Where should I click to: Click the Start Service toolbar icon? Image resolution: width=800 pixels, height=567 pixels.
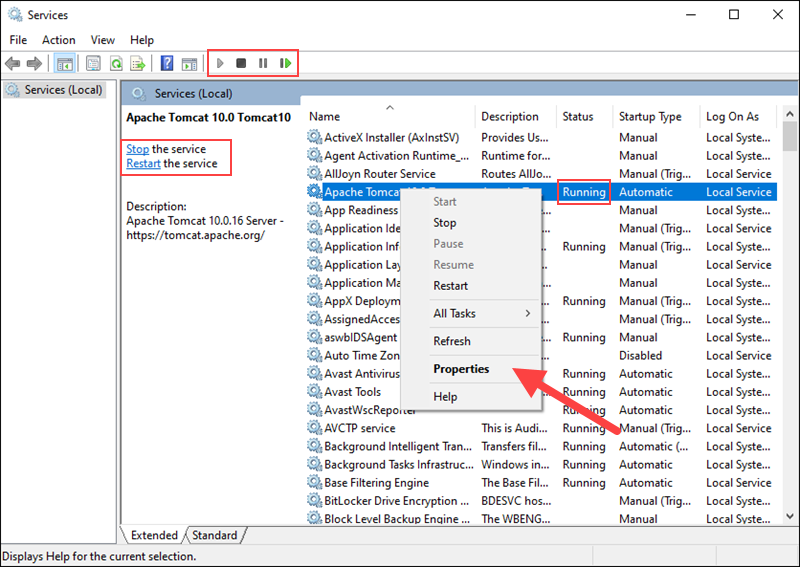220,64
